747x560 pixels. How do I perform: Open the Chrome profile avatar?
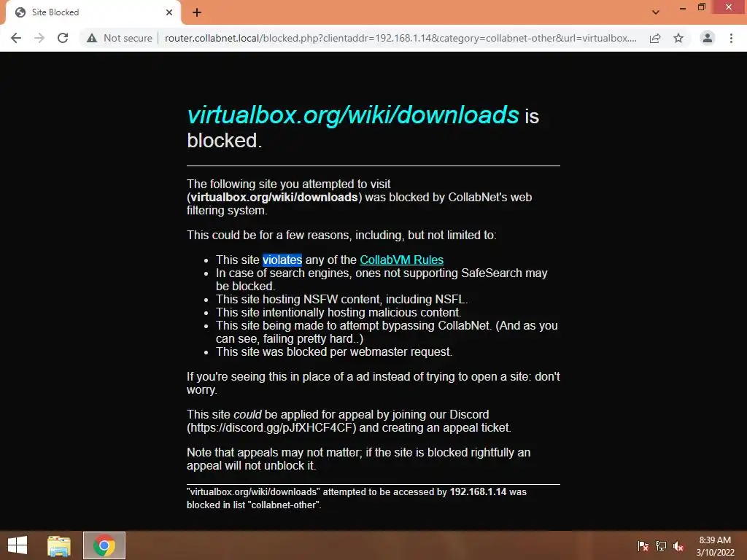point(708,38)
